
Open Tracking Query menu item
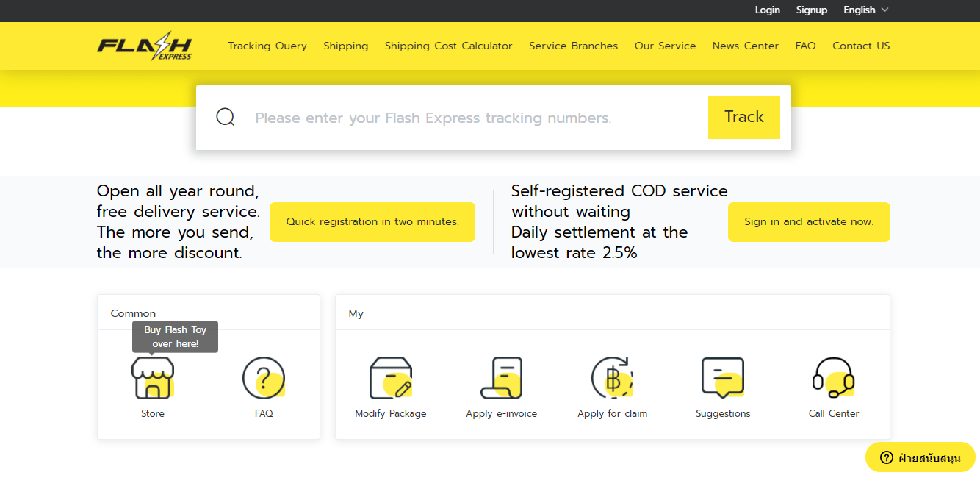coord(267,46)
